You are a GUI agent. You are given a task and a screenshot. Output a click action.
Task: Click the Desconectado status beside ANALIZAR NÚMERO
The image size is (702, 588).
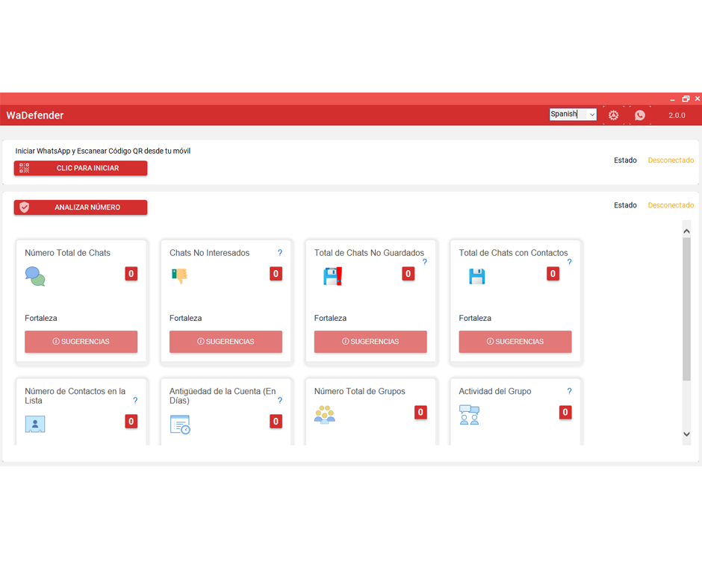coord(671,205)
